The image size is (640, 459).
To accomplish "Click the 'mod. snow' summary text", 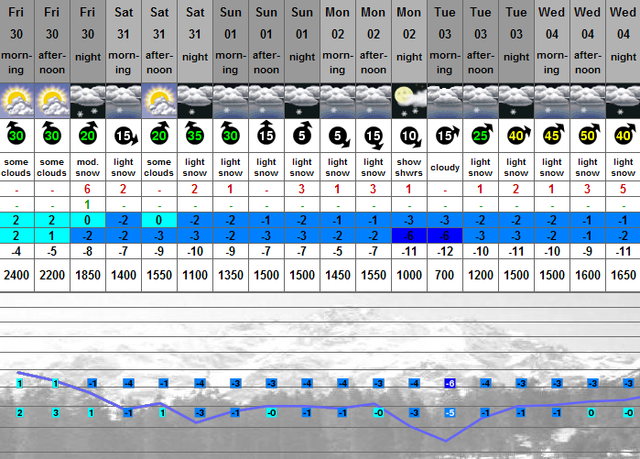I will pyautogui.click(x=88, y=168).
